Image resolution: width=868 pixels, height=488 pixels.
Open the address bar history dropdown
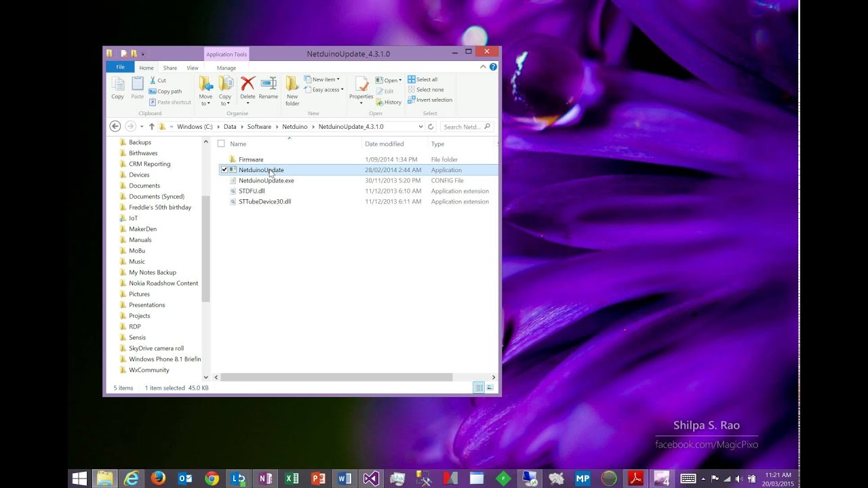[420, 127]
